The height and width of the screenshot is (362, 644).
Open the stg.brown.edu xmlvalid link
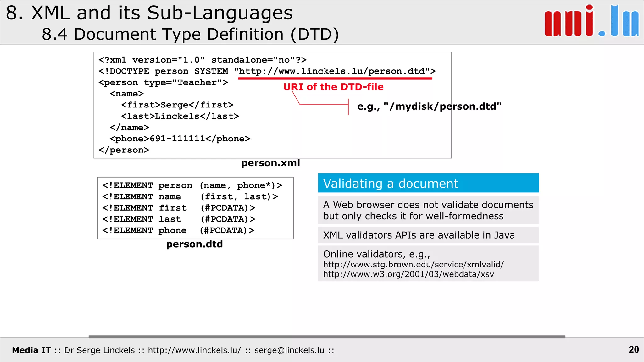click(413, 265)
